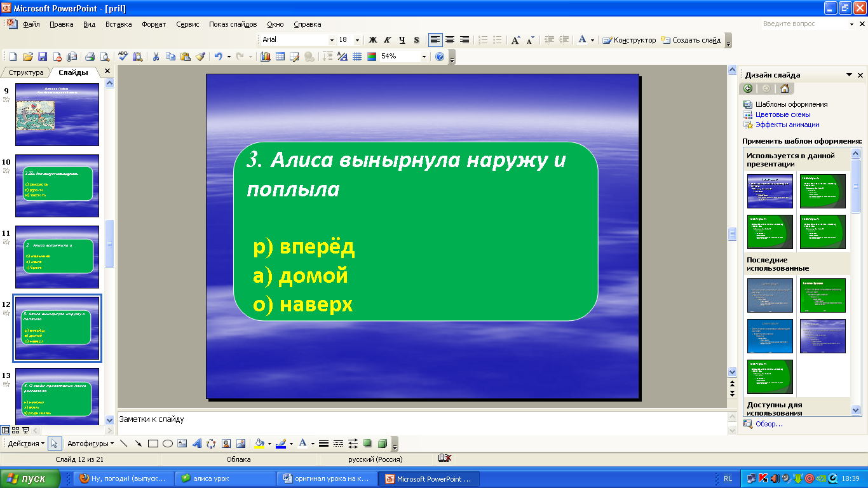The image size is (868, 488).
Task: Apply the blue line color
Action: point(281,444)
